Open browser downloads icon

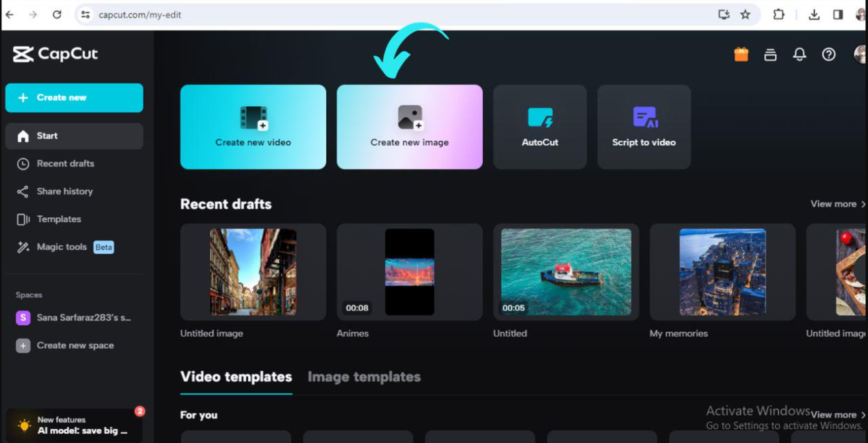click(x=814, y=14)
